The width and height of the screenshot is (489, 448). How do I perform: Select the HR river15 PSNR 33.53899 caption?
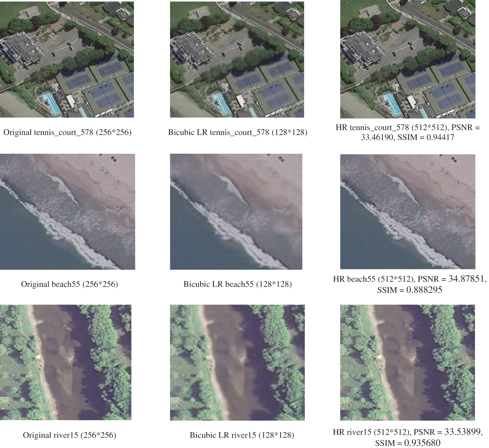click(407, 437)
